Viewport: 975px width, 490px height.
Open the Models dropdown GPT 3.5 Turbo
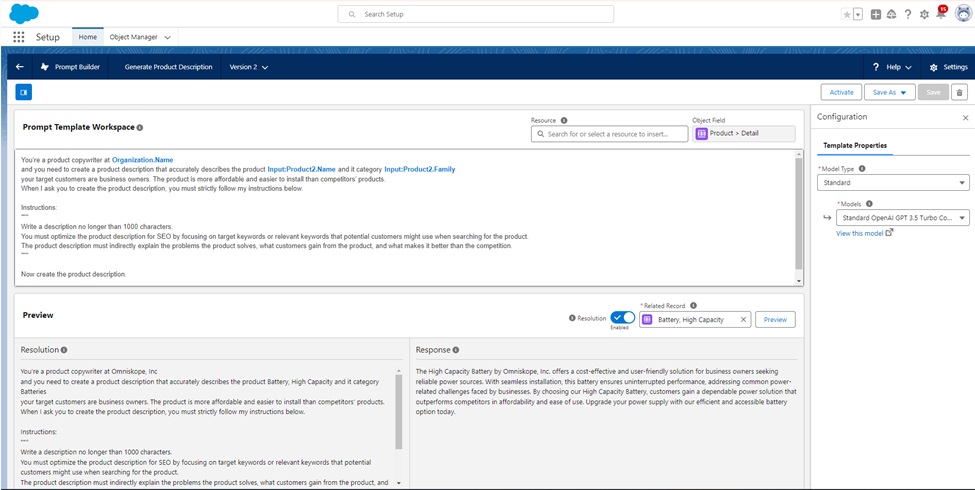coord(903,218)
